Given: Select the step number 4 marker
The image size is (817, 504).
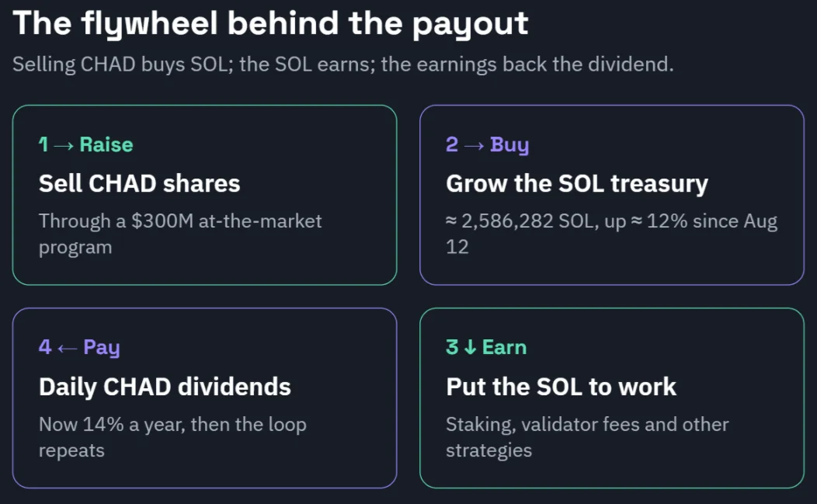Looking at the screenshot, I should click(x=45, y=347).
